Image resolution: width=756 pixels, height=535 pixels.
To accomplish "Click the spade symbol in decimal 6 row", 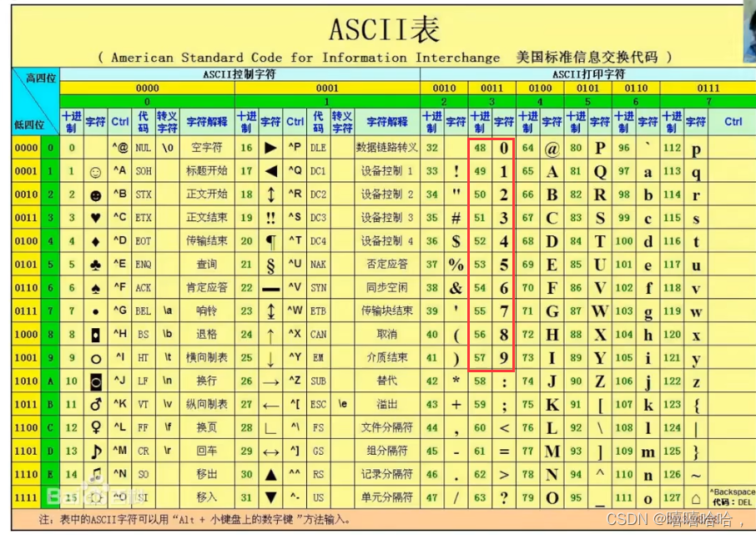I will (95, 288).
